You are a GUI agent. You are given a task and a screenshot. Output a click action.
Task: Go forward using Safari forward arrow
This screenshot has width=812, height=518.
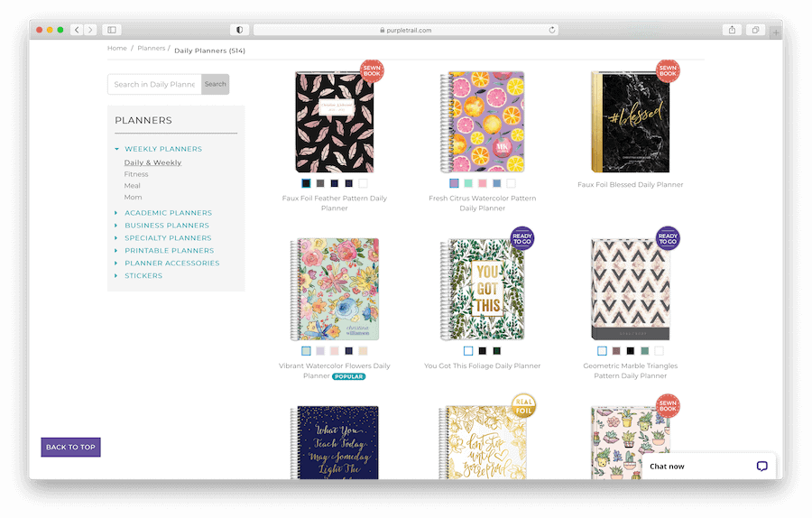pos(90,30)
